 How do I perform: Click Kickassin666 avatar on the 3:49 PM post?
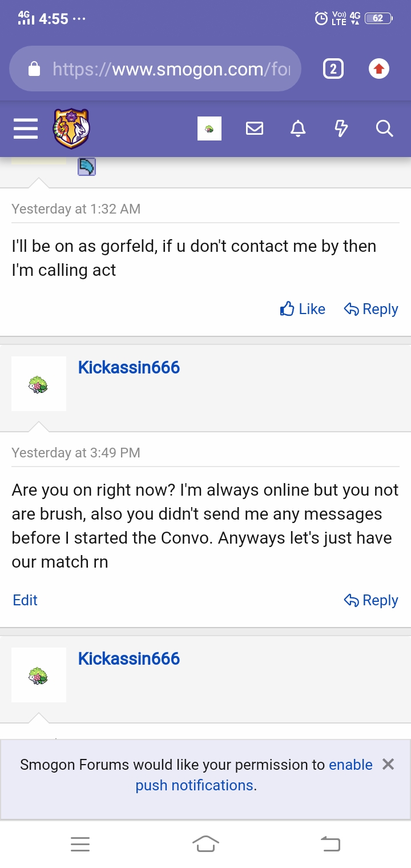(x=39, y=384)
